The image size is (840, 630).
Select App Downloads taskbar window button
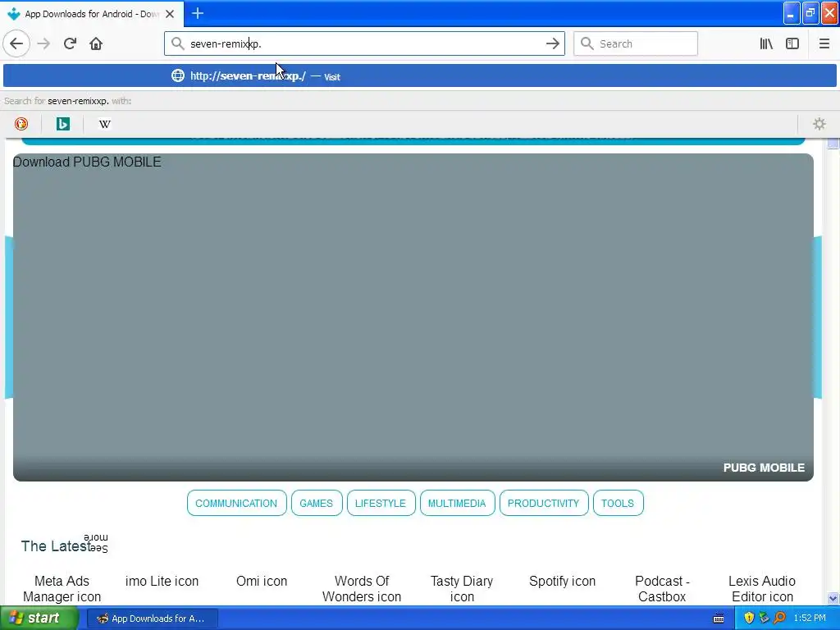(152, 619)
